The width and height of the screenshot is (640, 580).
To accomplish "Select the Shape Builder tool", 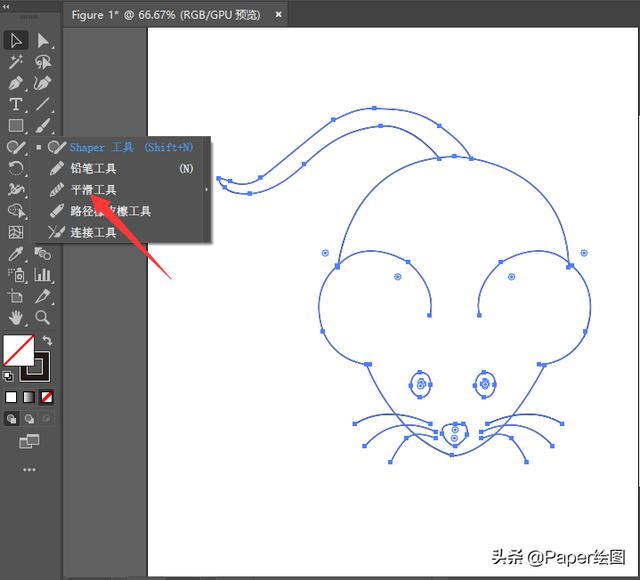I will coord(16,211).
